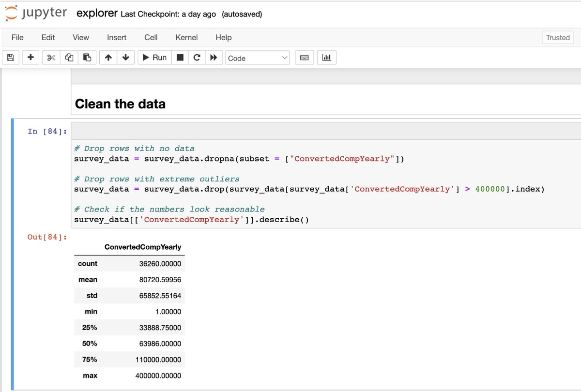The image size is (581, 392).
Task: Place cursor in dropna code line
Action: [x=239, y=159]
